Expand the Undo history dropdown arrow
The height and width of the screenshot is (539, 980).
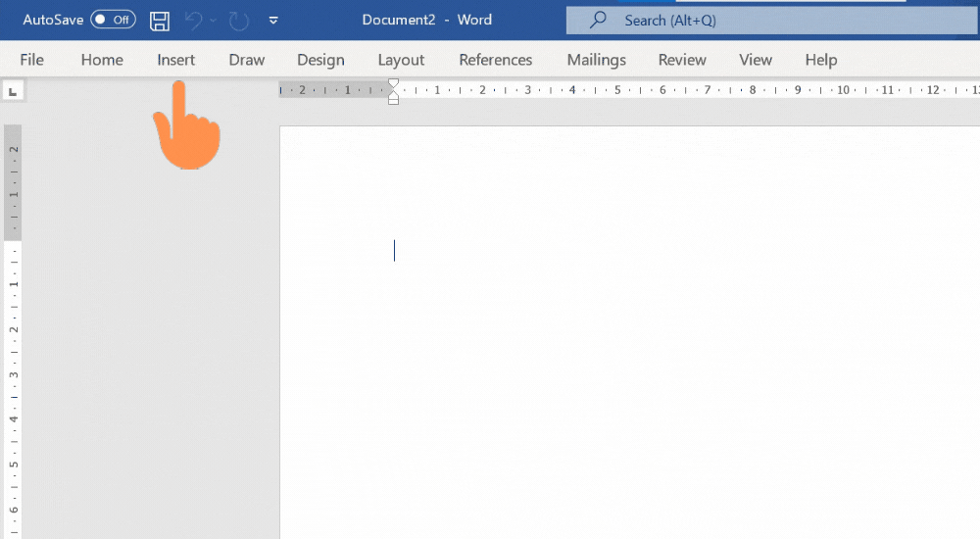click(x=213, y=20)
